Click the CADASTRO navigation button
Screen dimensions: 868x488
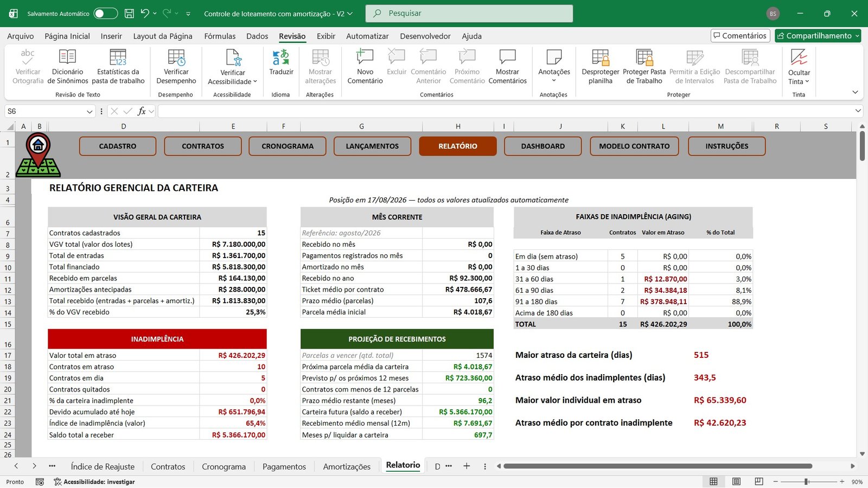118,146
